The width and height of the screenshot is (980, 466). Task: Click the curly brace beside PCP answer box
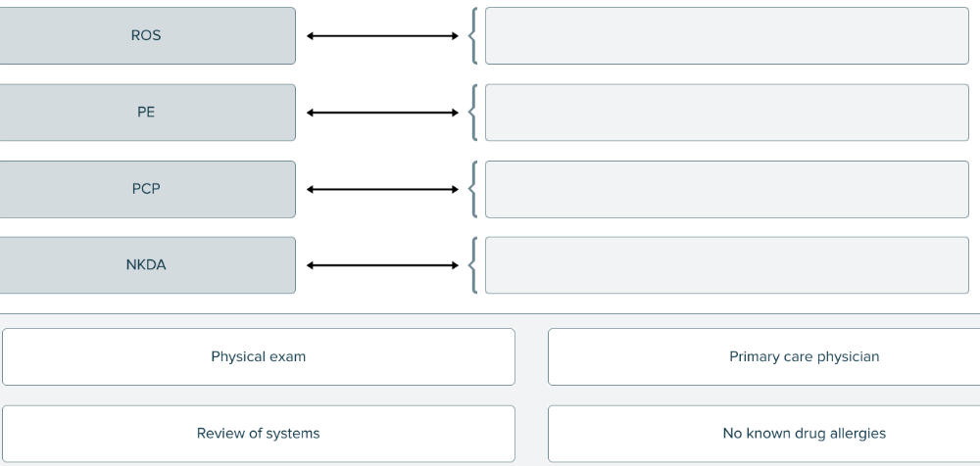point(473,189)
